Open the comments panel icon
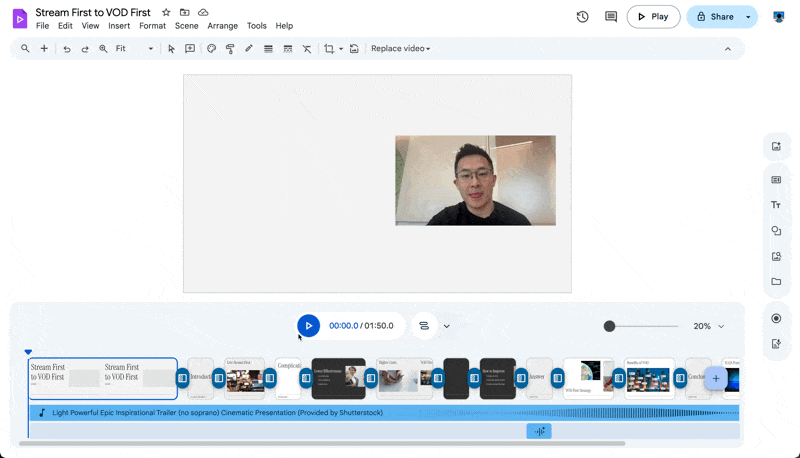The image size is (800, 458). pyautogui.click(x=611, y=17)
